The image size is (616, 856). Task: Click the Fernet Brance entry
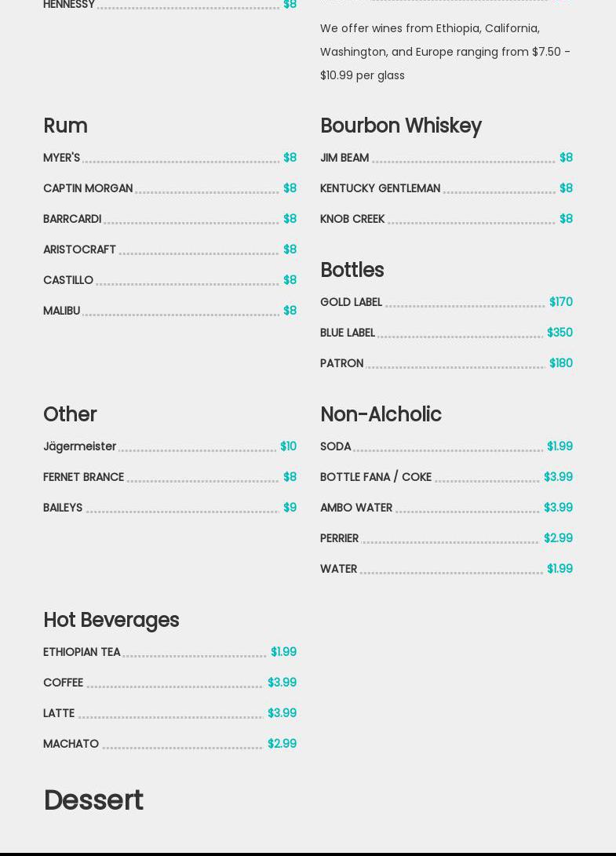click(x=83, y=477)
